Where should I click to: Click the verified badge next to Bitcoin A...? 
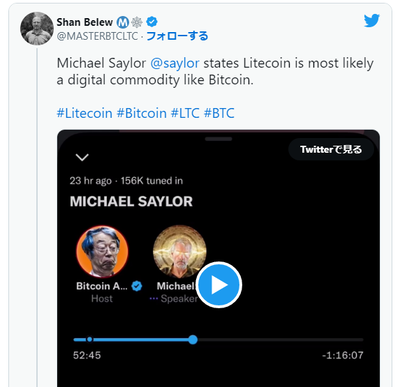click(137, 286)
